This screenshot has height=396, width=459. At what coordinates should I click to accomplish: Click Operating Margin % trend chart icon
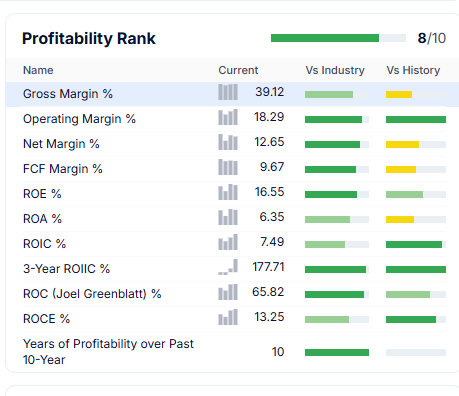tap(228, 117)
